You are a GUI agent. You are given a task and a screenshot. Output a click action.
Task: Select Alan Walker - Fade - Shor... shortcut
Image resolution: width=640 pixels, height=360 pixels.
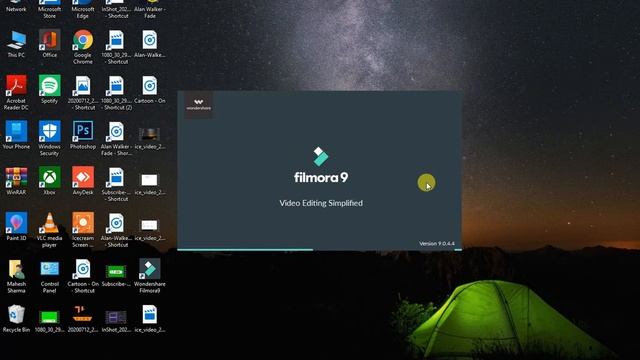point(116,138)
